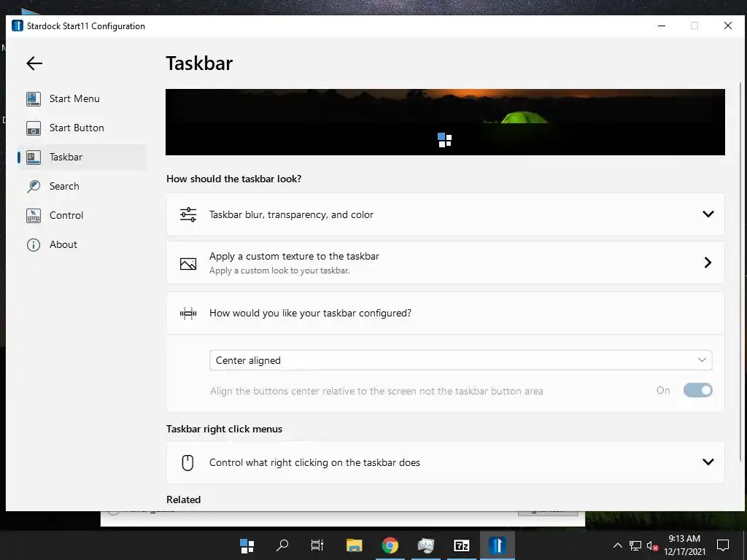This screenshot has width=747, height=560.
Task: Click the Control keyboard sidebar icon
Action: [x=34, y=215]
